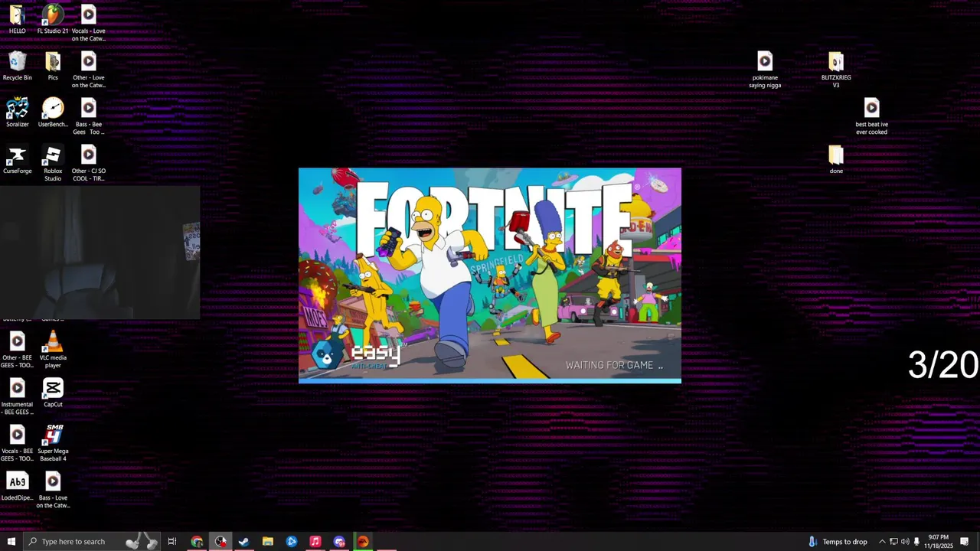Select the Bass - Love on the Catw... file
Image resolution: width=980 pixels, height=551 pixels.
click(x=53, y=491)
